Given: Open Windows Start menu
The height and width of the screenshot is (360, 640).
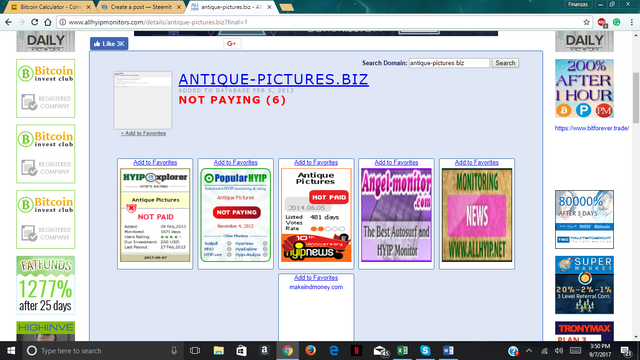Looking at the screenshot, I should click(x=11, y=351).
